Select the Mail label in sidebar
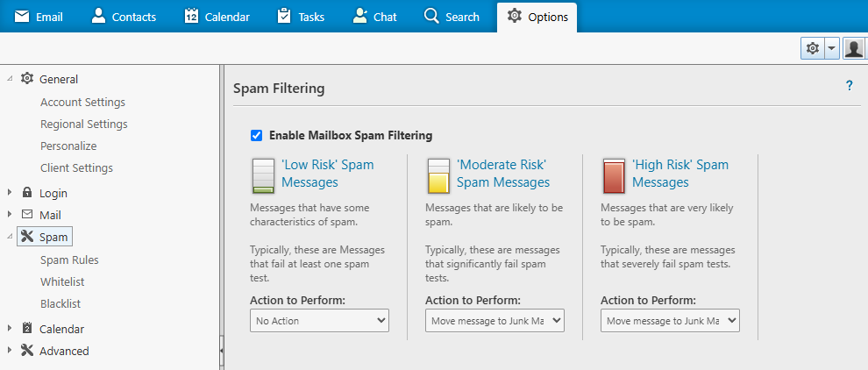The width and height of the screenshot is (868, 370). (x=50, y=215)
